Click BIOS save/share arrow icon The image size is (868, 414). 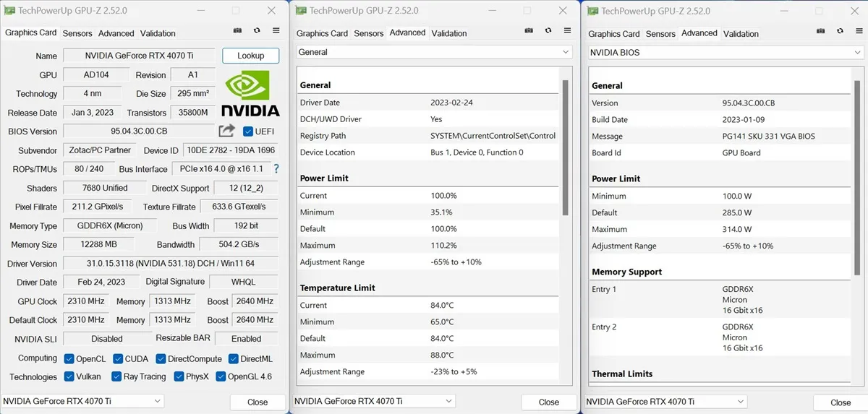[226, 131]
